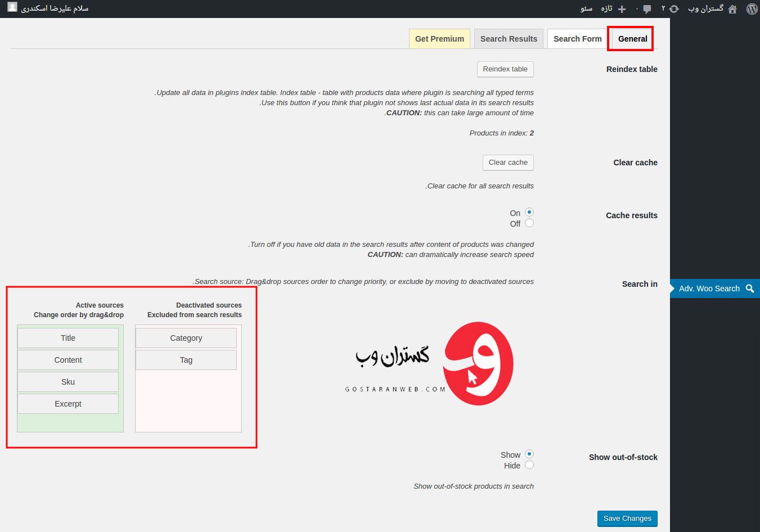Screen dimensions: 760x532
Task: Switch to the Search Results tab
Action: [509, 39]
